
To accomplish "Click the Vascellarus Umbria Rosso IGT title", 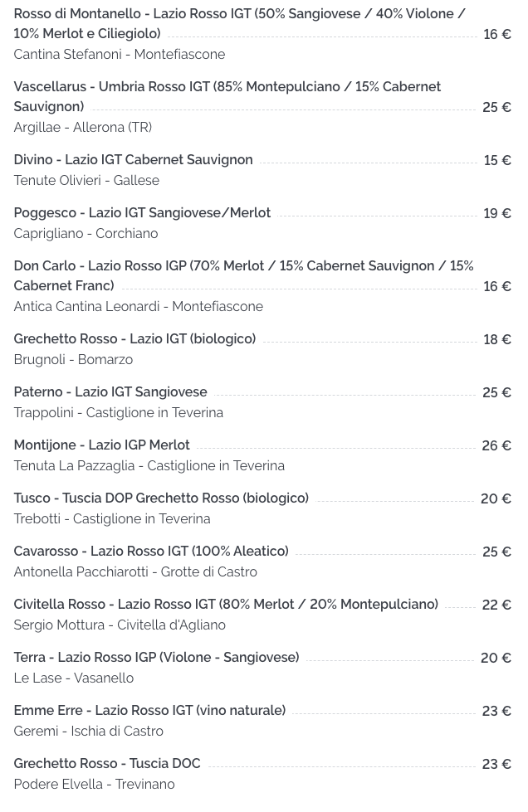I will 227,96.
